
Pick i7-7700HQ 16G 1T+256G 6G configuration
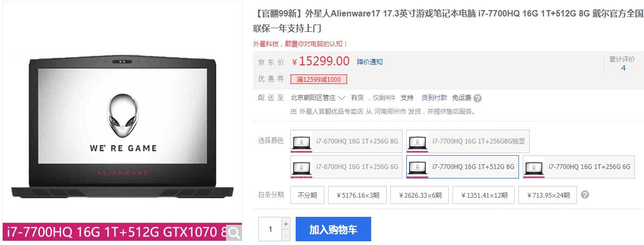pos(579,167)
